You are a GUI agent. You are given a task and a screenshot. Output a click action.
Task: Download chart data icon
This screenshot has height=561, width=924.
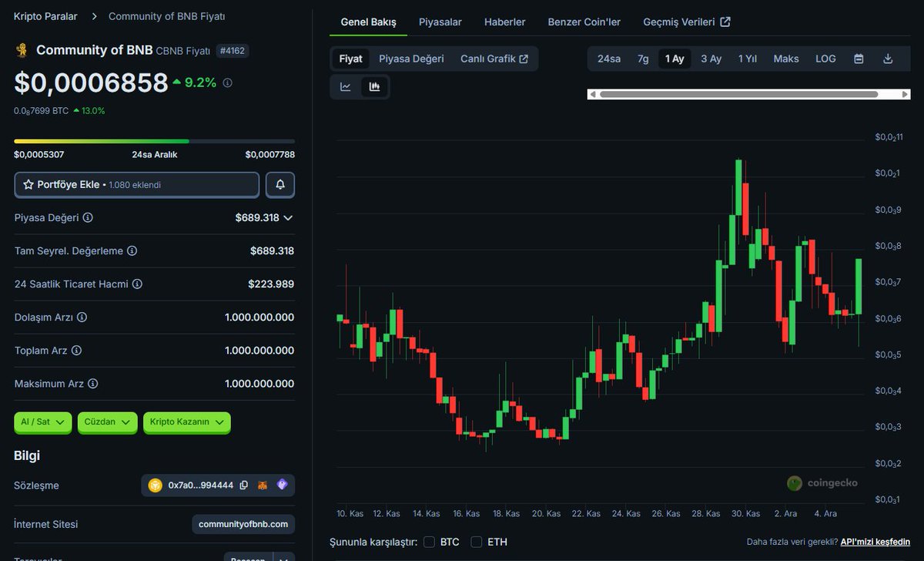[x=888, y=59]
